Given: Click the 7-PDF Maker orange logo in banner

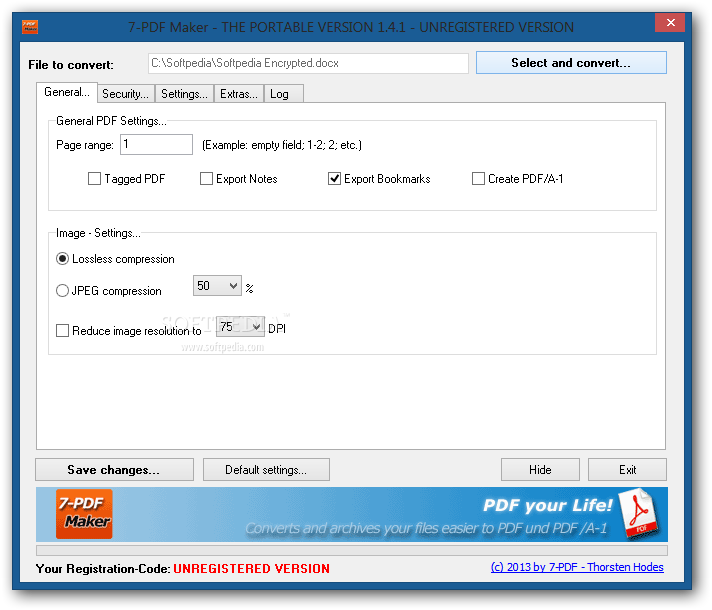Looking at the screenshot, I should [84, 514].
